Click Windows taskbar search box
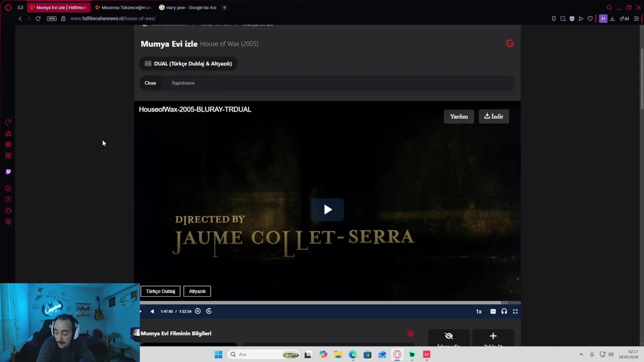Image resolution: width=644 pixels, height=362 pixels. [x=264, y=354]
